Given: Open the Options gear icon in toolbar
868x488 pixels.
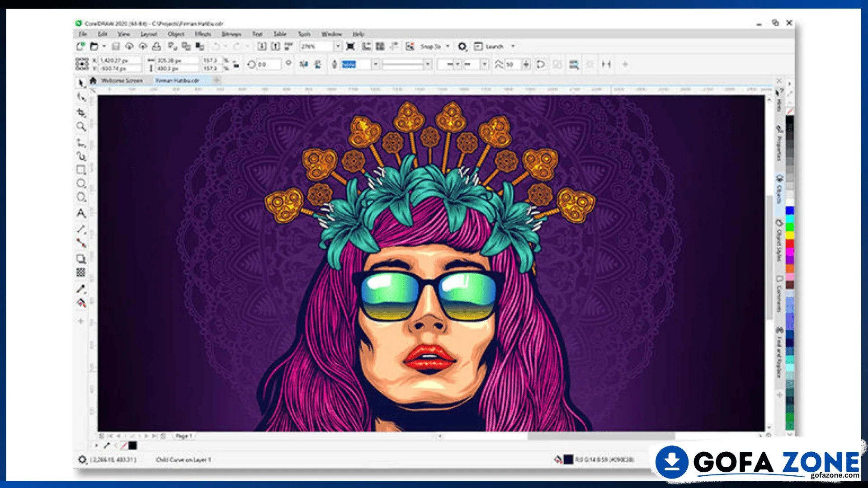Looking at the screenshot, I should [462, 46].
